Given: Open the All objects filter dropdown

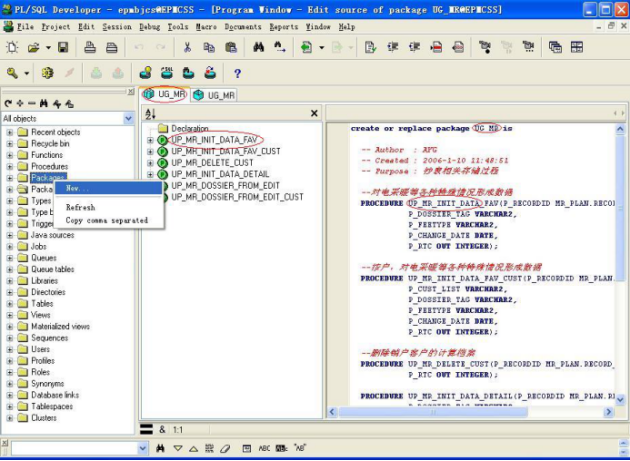Looking at the screenshot, I should 129,119.
